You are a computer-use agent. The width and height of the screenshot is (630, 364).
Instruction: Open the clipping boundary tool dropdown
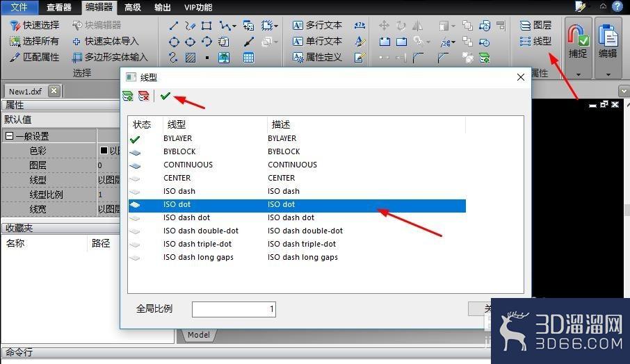(x=275, y=26)
